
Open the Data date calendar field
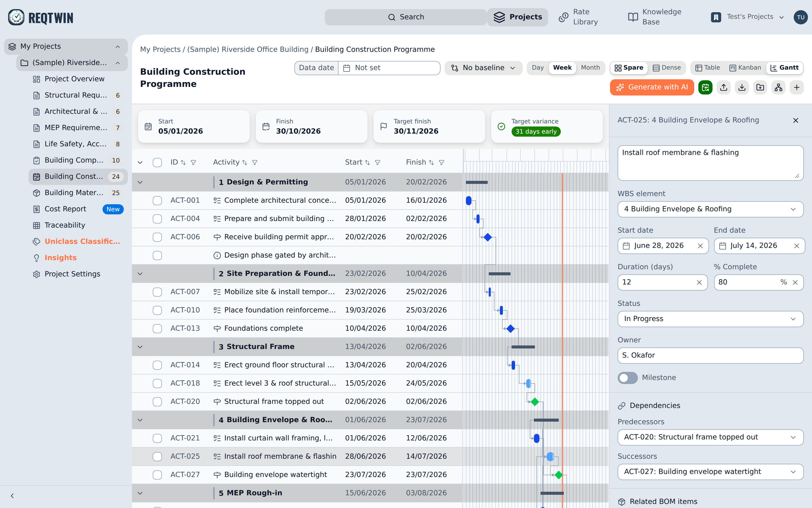click(389, 68)
